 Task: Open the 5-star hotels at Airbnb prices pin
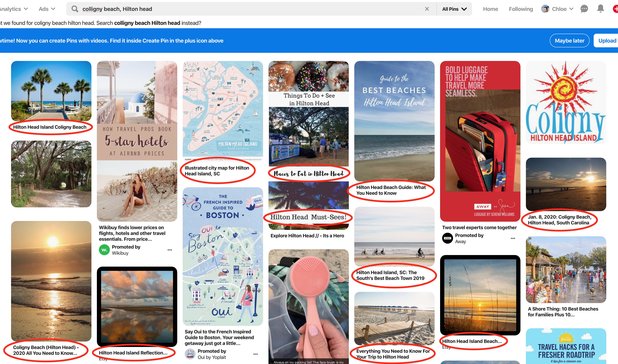click(x=137, y=141)
